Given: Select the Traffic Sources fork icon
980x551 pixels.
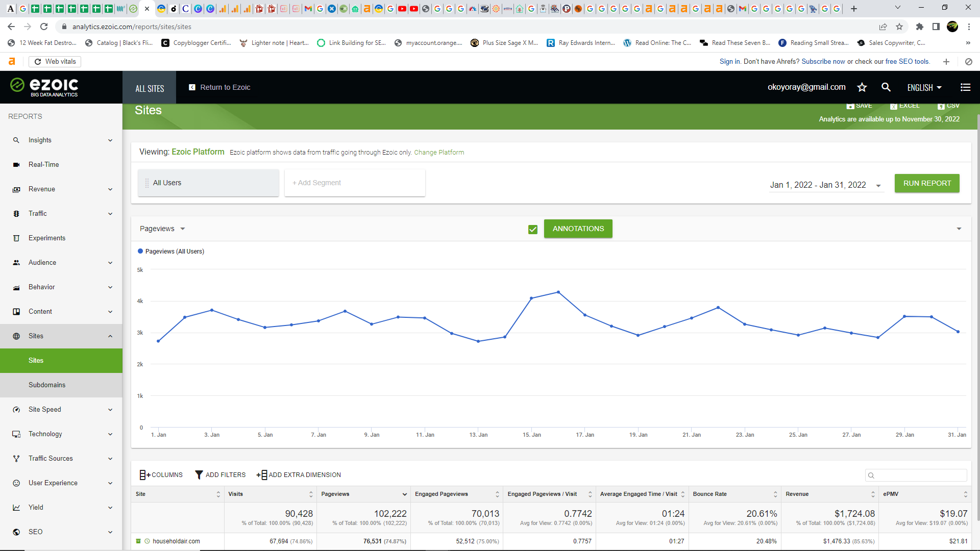Looking at the screenshot, I should [16, 459].
